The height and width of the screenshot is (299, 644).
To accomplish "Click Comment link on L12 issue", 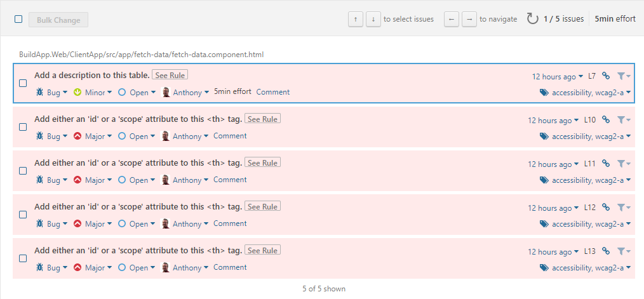I will point(230,223).
